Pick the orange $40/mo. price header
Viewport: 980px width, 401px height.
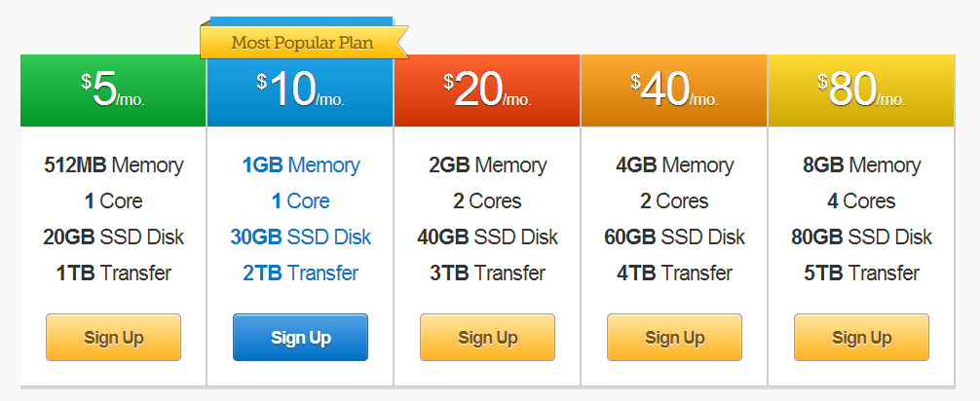coord(674,91)
